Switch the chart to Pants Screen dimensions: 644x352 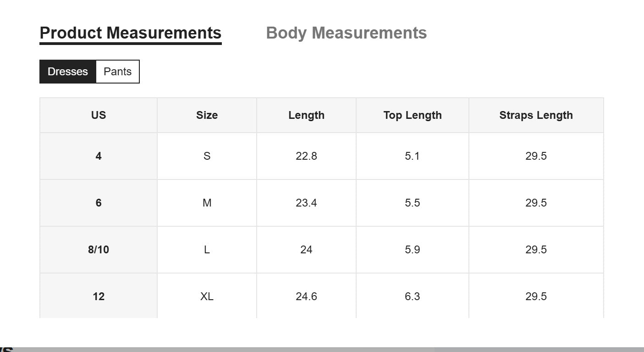coord(117,72)
